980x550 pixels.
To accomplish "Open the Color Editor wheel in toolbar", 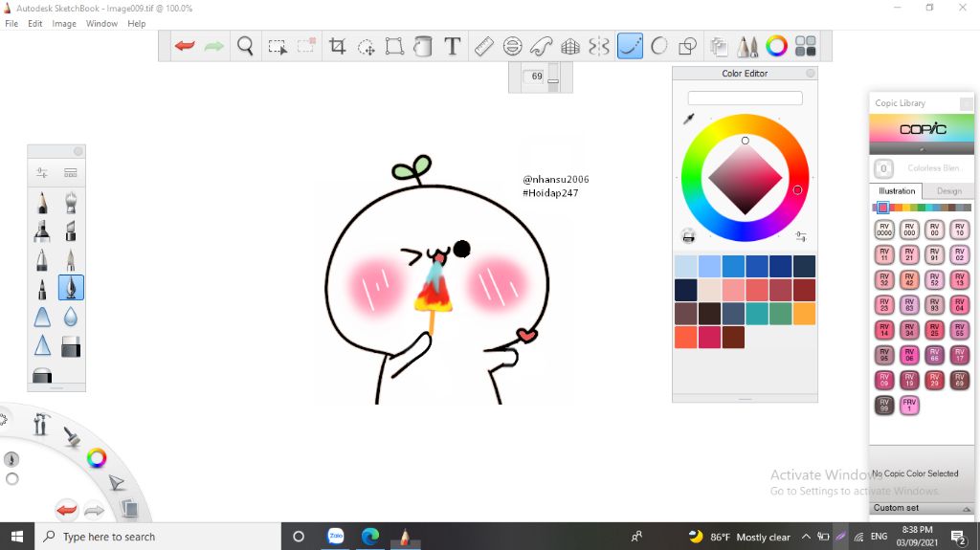I will coord(776,46).
